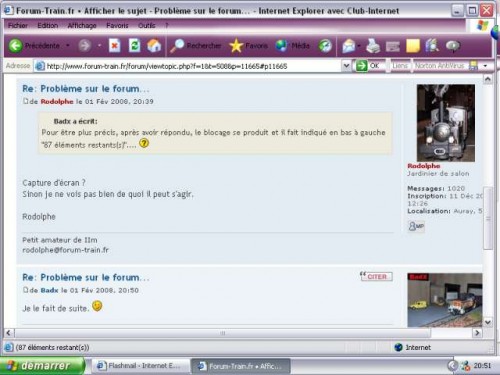Expand the Norton AntiVirus toolbar dropdown
The image size is (500, 375).
coord(485,66)
